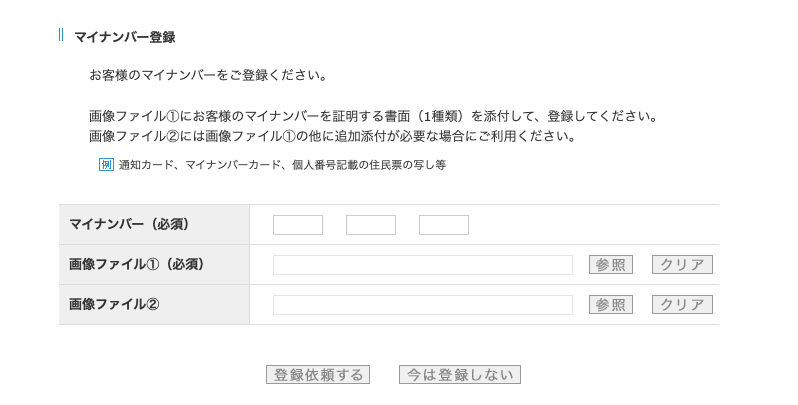This screenshot has height=405, width=798.
Task: Focus the first マイナンバー digit box
Action: click(298, 225)
